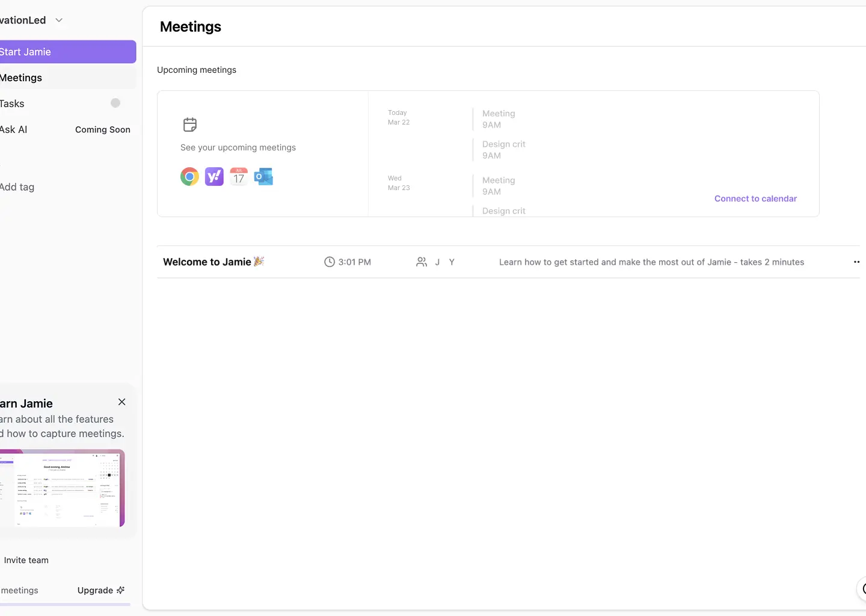Open options menu for Welcome to Jamie meeting
866x616 pixels.
856,262
